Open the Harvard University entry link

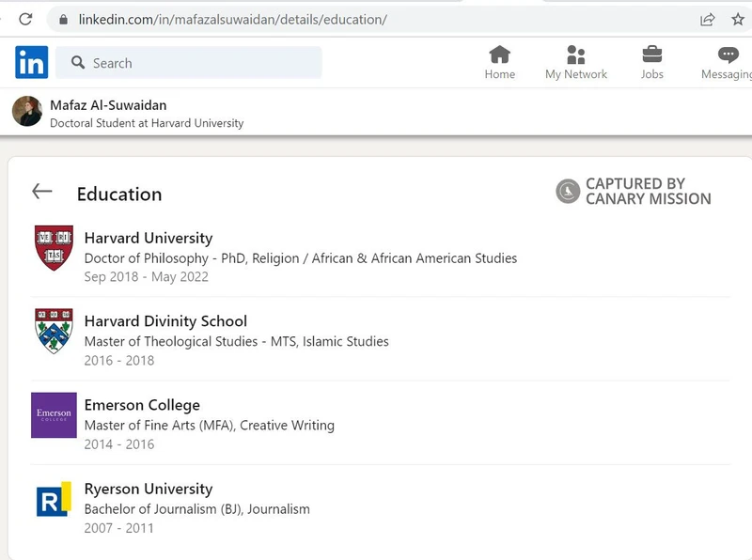[149, 238]
